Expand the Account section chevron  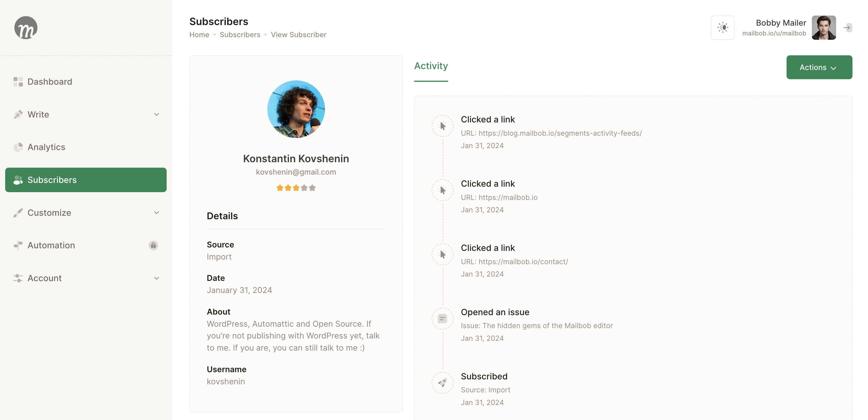pyautogui.click(x=156, y=278)
